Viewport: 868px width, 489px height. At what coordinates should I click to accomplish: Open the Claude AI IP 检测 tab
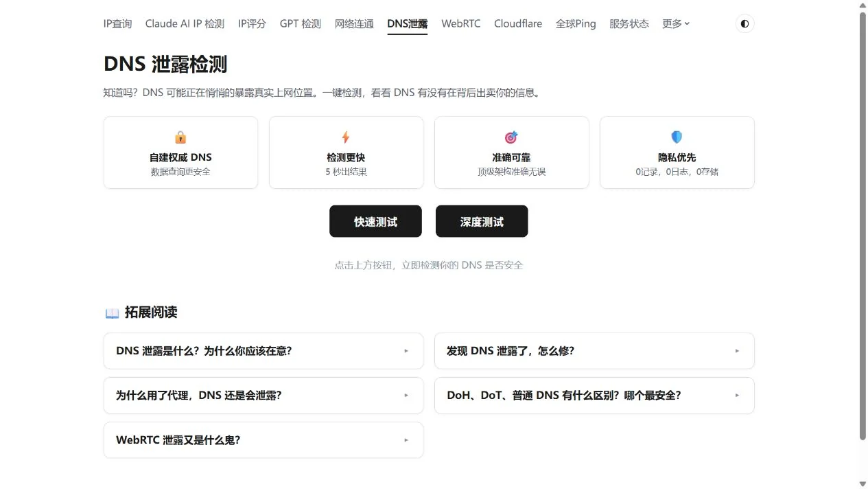pyautogui.click(x=185, y=23)
